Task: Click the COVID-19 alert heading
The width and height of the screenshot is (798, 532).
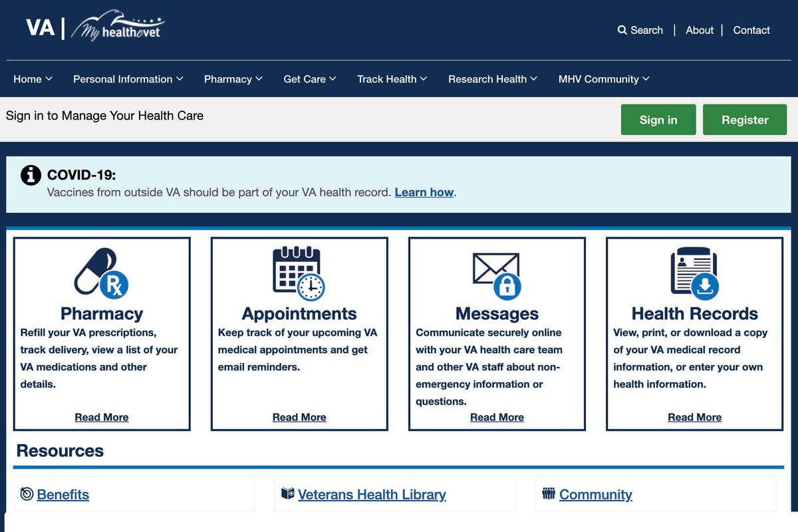Action: tap(81, 176)
